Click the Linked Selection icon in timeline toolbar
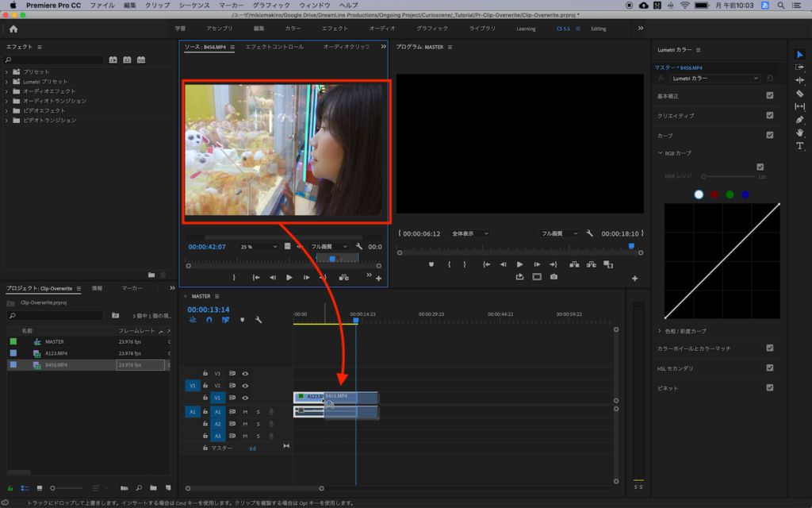 (224, 321)
